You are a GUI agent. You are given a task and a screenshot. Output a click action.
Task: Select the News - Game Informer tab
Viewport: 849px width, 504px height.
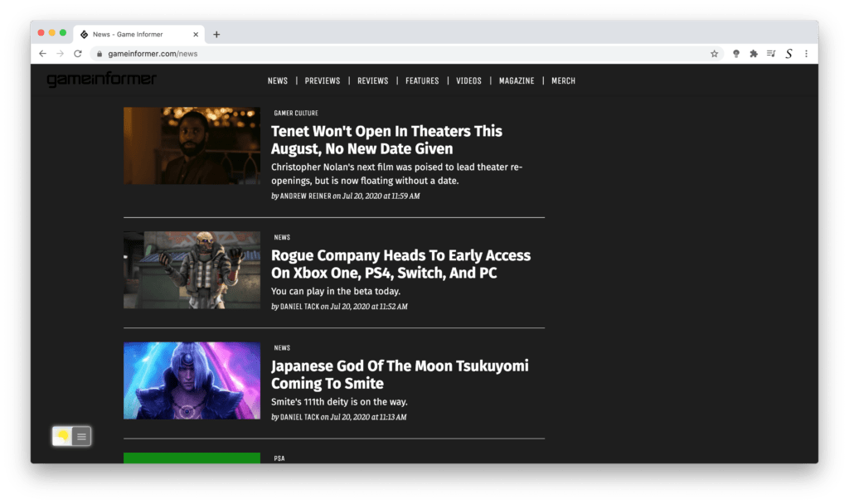(x=138, y=34)
